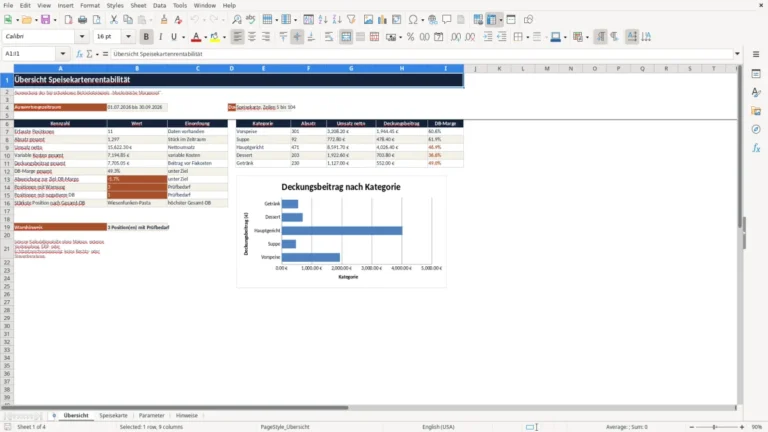Open the Data menu
Screen dimensions: 768x432
pos(159,5)
